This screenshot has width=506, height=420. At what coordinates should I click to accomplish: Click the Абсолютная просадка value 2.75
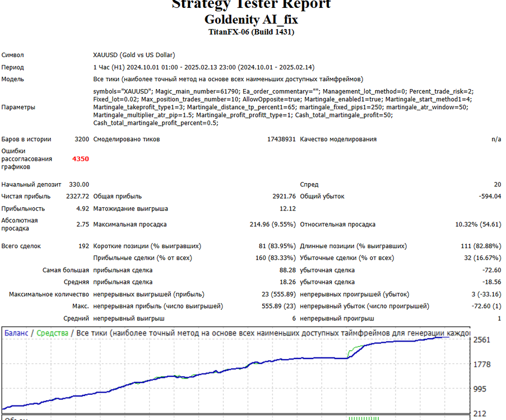click(82, 224)
